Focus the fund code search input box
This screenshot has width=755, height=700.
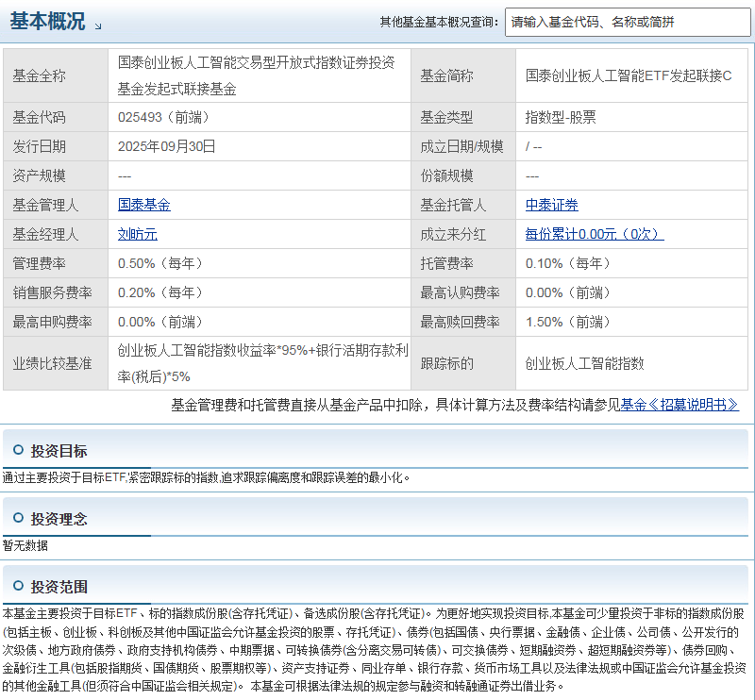coord(627,22)
